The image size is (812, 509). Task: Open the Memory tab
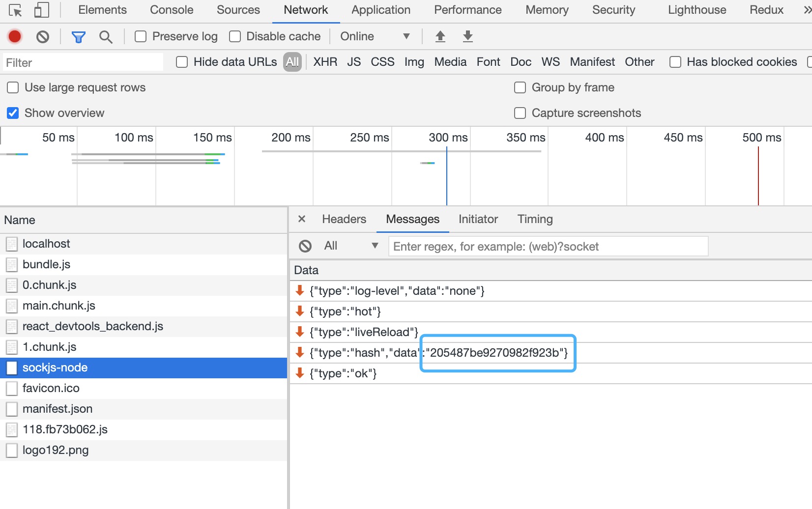[547, 10]
